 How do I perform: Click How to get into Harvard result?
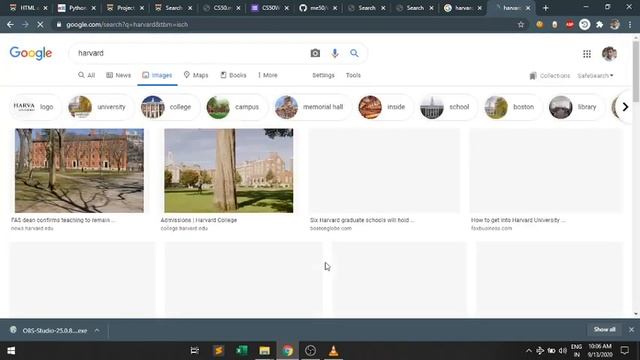(546, 171)
